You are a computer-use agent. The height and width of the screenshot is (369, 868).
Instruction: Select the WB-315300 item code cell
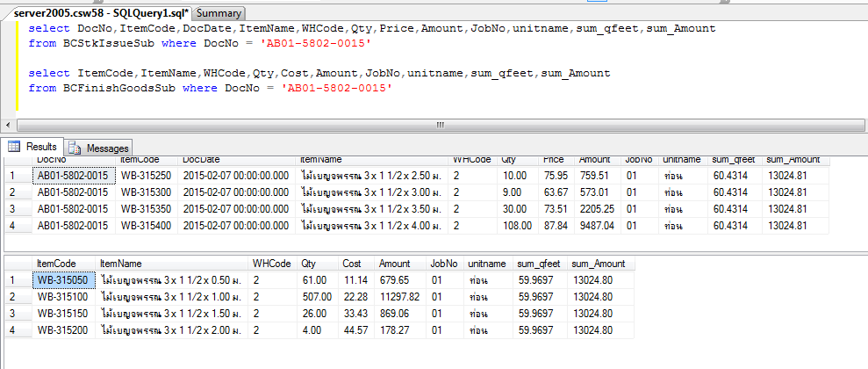pyautogui.click(x=147, y=192)
